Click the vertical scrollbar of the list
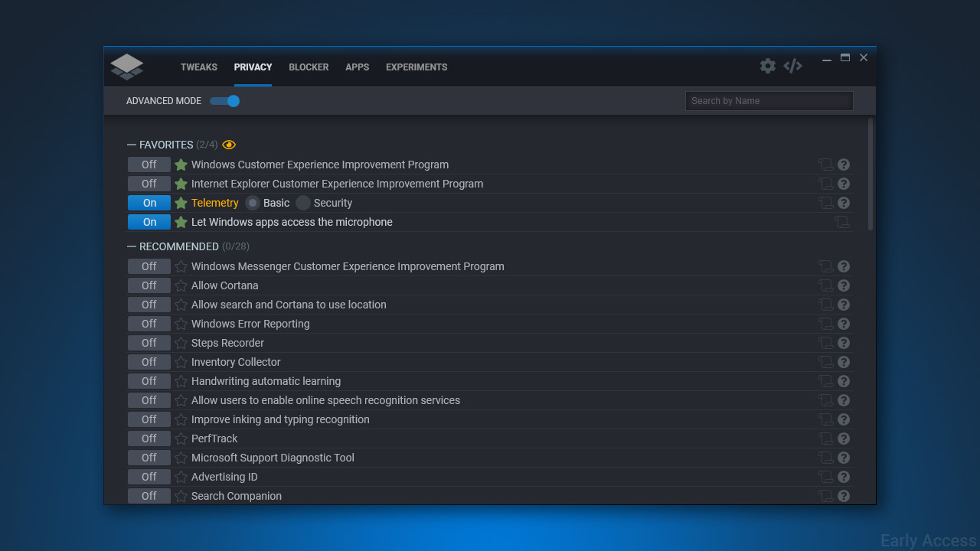 click(871, 174)
